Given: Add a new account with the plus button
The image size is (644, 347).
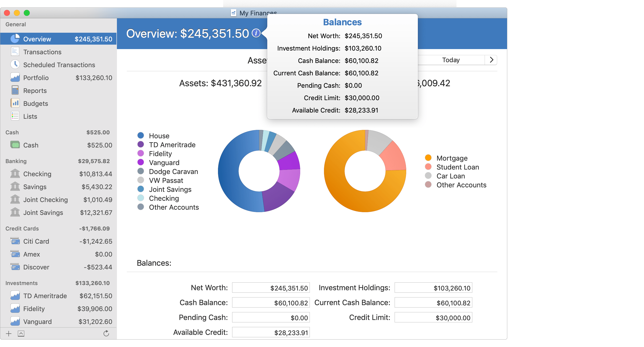Looking at the screenshot, I should point(8,333).
